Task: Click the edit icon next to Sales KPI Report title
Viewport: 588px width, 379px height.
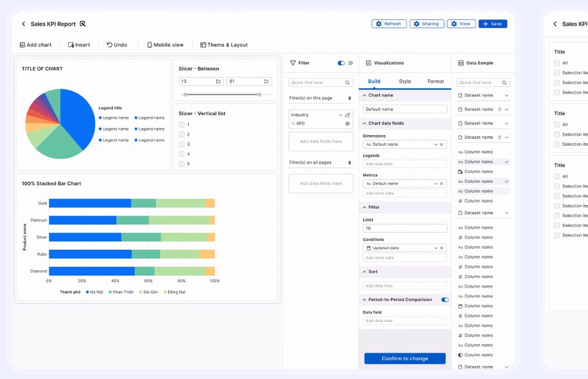Action: point(83,24)
